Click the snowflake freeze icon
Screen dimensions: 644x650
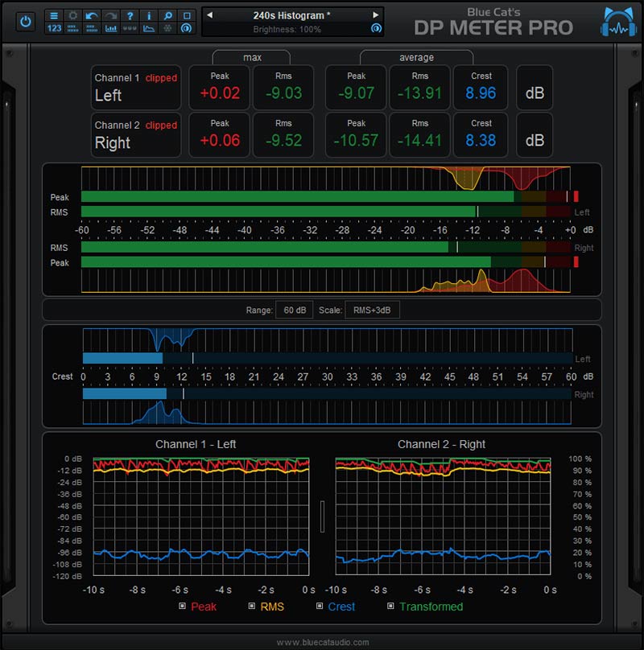[x=167, y=28]
